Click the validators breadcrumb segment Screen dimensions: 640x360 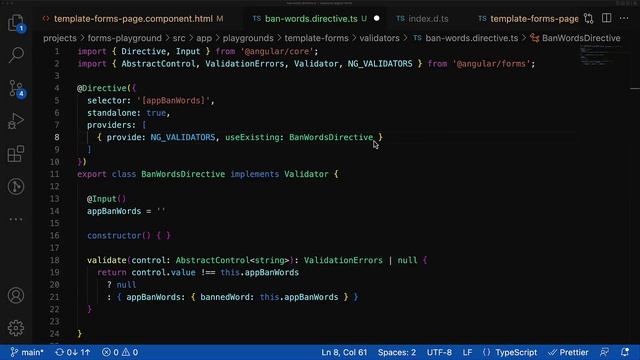pos(379,38)
